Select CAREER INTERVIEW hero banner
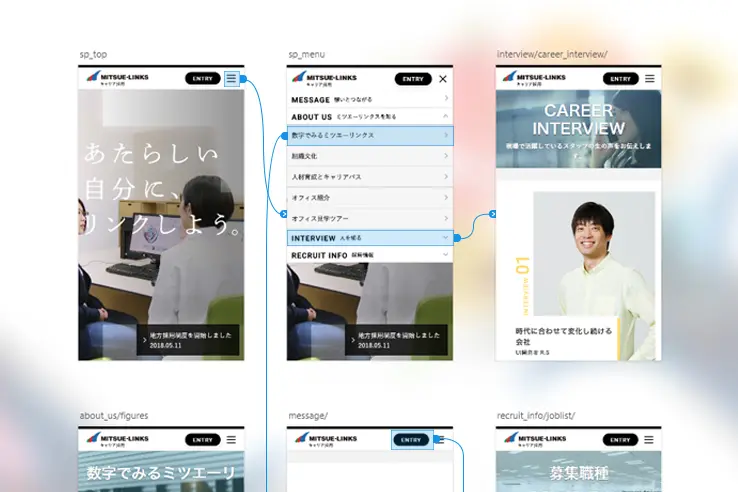 pyautogui.click(x=578, y=129)
